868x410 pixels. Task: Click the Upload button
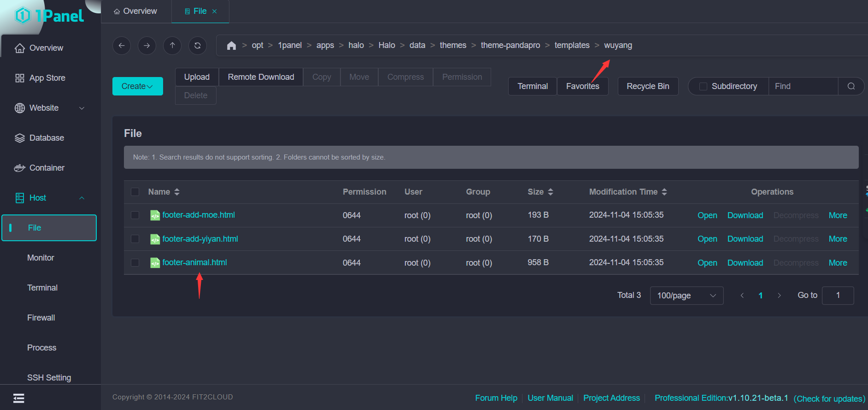pyautogui.click(x=197, y=77)
